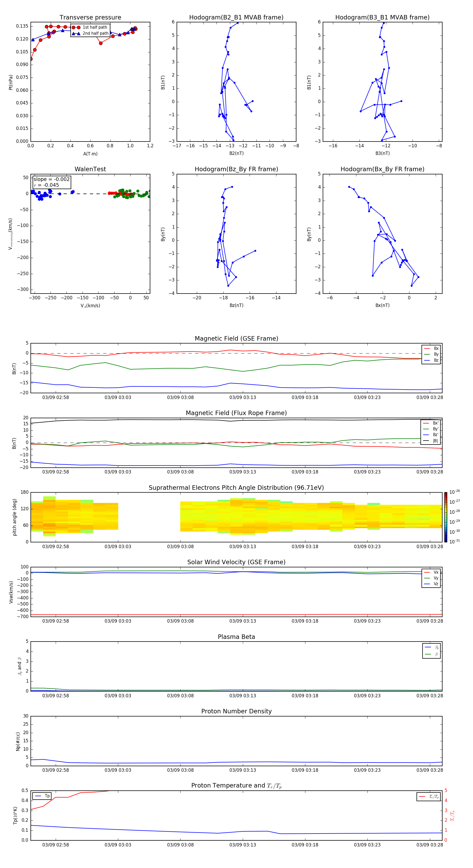
Task: Click the "Pt(nPa)" y-axis label
Action: pos(11,82)
